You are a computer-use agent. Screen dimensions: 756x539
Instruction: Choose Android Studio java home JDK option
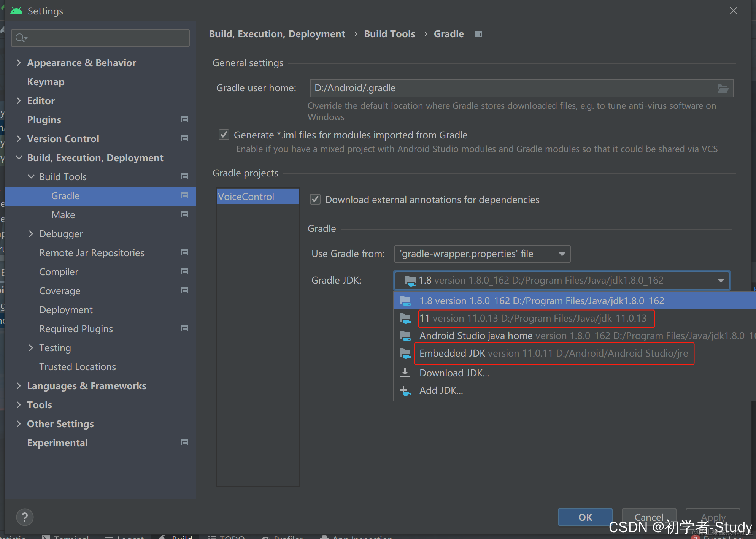(x=532, y=336)
